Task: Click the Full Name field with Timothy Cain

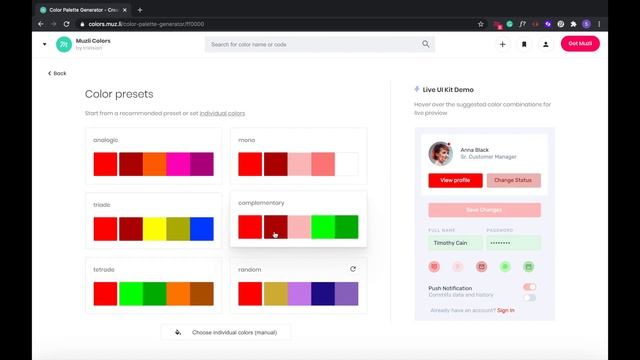Action: tap(455, 243)
